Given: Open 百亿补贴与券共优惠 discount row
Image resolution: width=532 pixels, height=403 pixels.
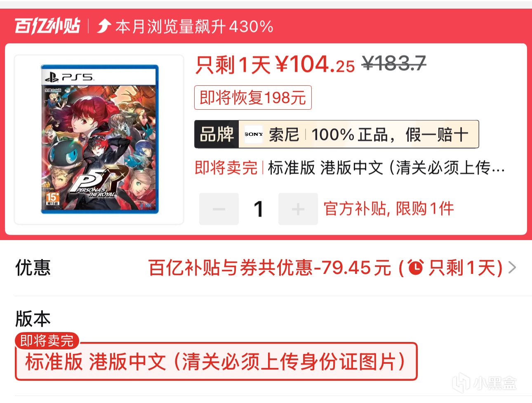Looking at the screenshot, I should (266, 268).
